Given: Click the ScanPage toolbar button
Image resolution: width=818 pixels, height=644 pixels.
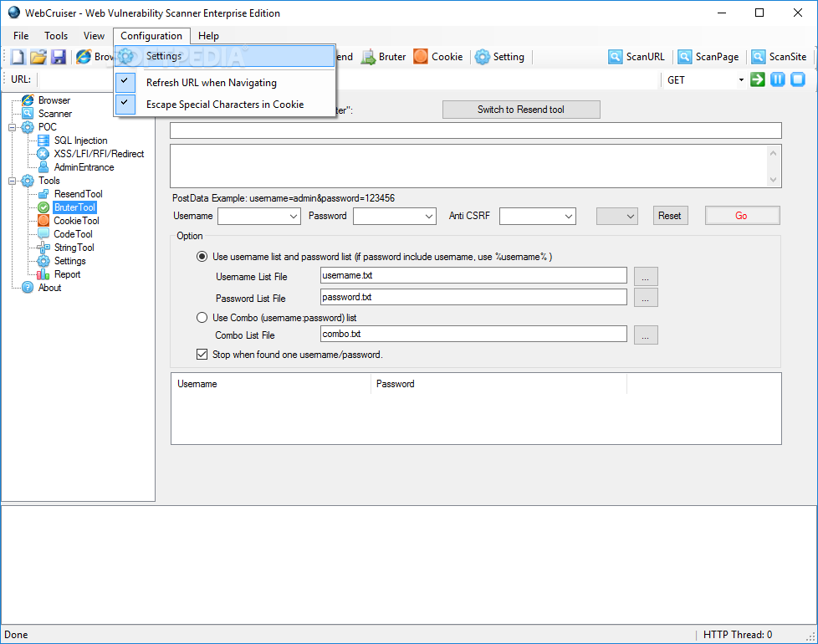Looking at the screenshot, I should pyautogui.click(x=708, y=57).
